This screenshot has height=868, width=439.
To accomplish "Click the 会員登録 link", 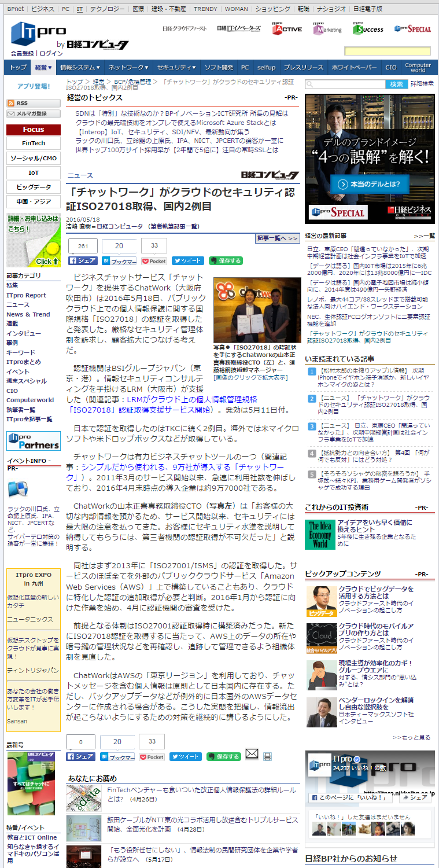I will pos(23,53).
